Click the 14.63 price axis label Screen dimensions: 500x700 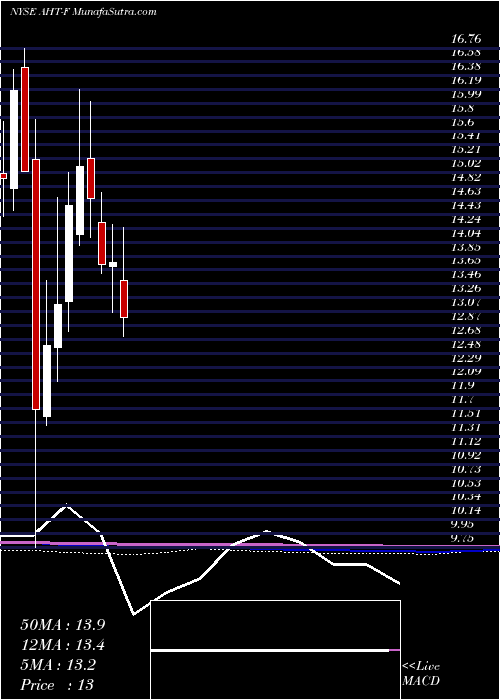click(x=466, y=192)
